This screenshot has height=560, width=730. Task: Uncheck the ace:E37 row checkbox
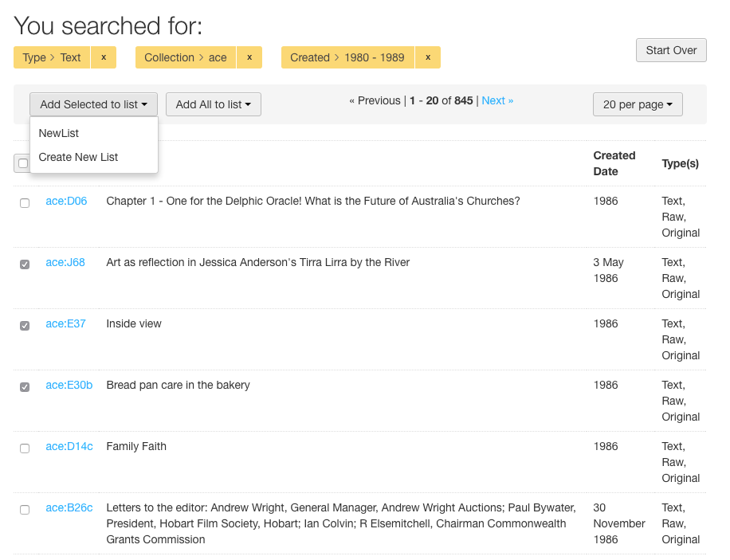(x=25, y=326)
